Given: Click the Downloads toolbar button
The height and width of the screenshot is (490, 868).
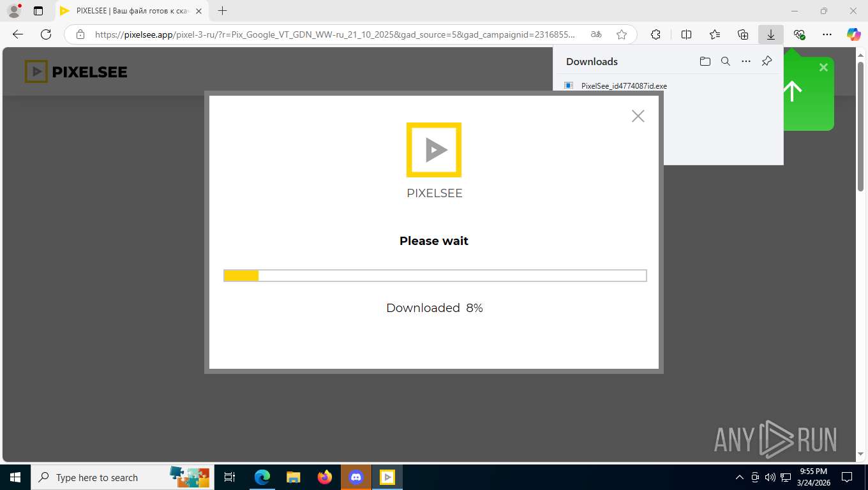Looking at the screenshot, I should pos(770,34).
